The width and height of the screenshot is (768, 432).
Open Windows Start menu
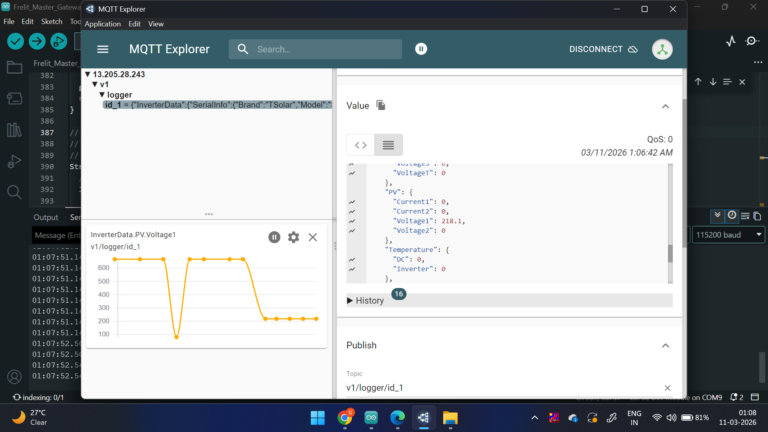click(x=318, y=418)
